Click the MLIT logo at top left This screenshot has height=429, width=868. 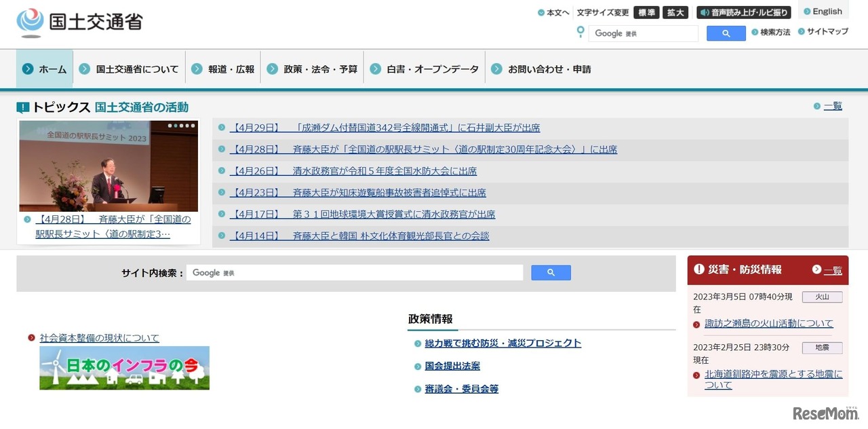tap(79, 22)
